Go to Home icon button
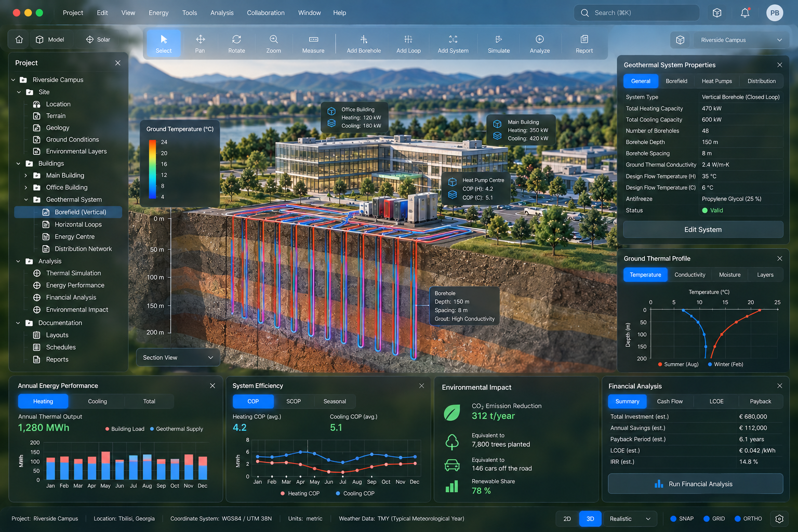This screenshot has height=532, width=798. click(19, 39)
